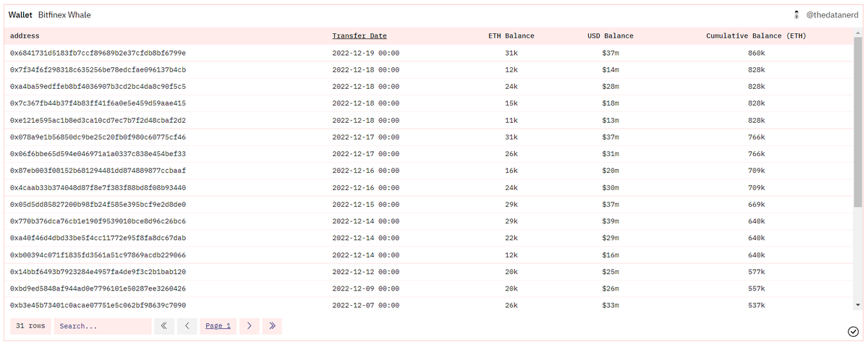This screenshot has width=868, height=347.
Task: Sort by ETH Balance column header
Action: click(x=511, y=35)
